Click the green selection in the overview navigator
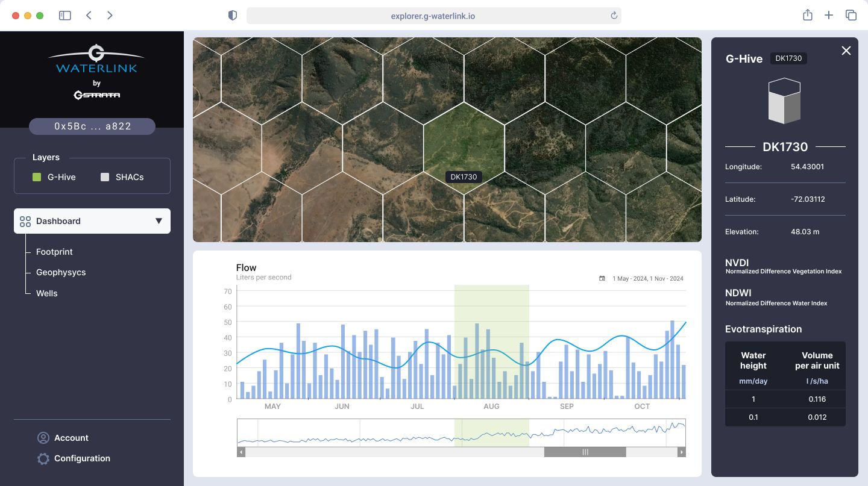This screenshot has height=486, width=868. (x=492, y=432)
